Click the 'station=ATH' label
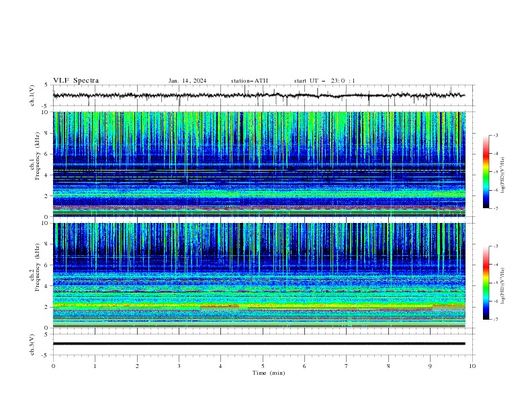 click(249, 81)
